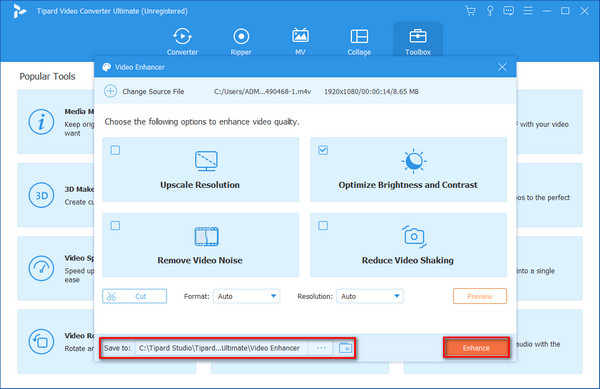Click the Cut button
Viewport: 600px width, 389px height.
coord(135,296)
